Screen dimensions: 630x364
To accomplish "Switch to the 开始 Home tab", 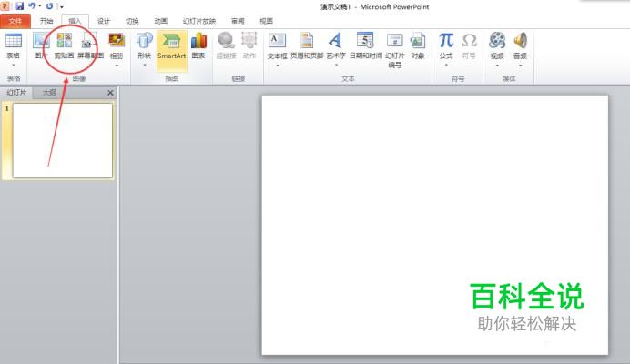I will click(x=46, y=21).
